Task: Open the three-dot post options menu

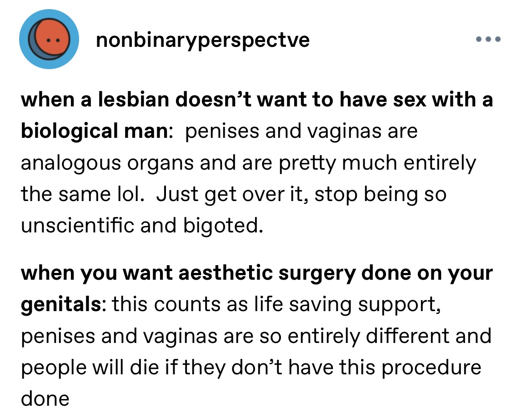Action: click(x=488, y=40)
